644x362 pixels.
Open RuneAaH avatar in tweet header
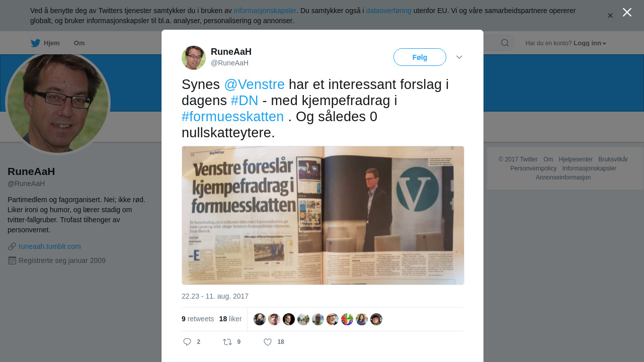(194, 58)
